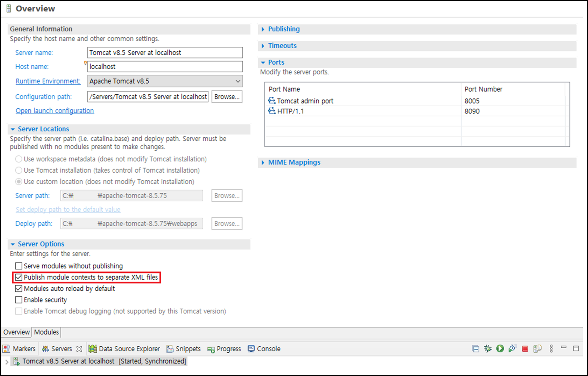This screenshot has width=588, height=376.
Task: Select Use workspace metadata radio button
Action: coord(19,159)
